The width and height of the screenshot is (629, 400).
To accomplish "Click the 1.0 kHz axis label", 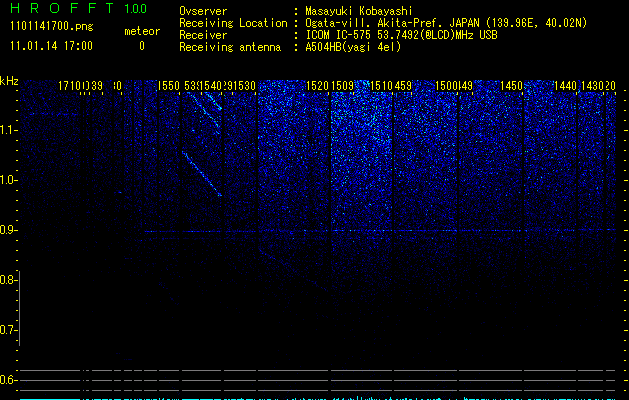I will 9,180.
